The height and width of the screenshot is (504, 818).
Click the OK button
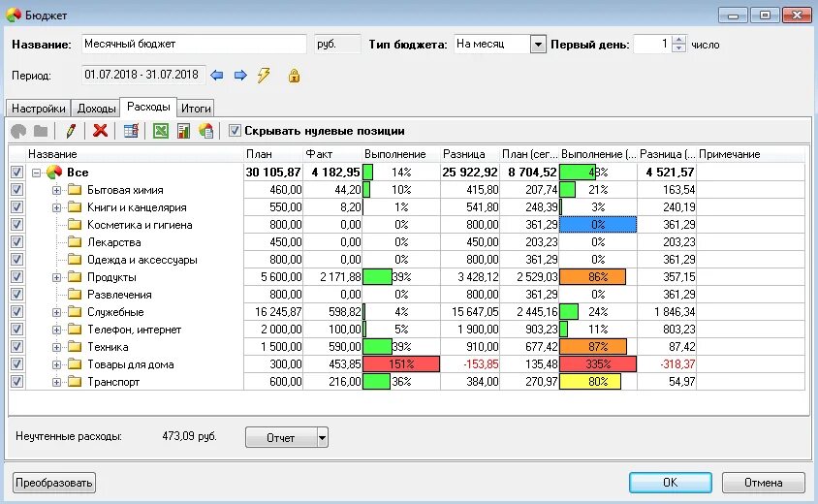[671, 483]
